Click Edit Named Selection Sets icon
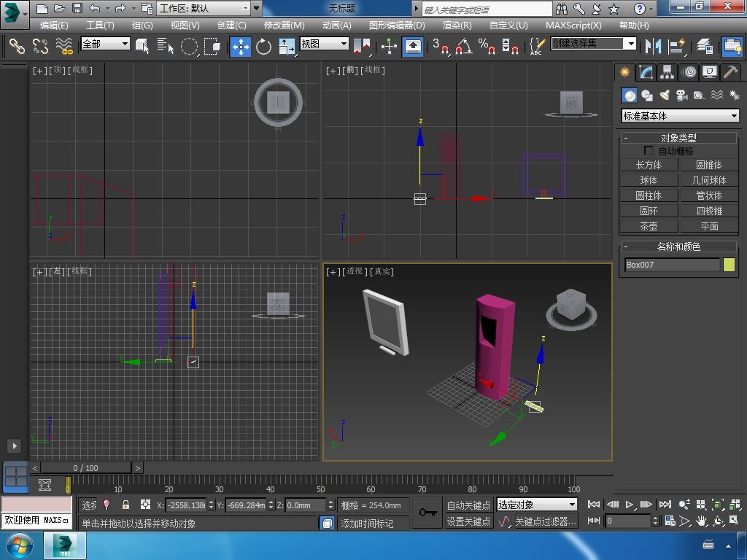Image resolution: width=747 pixels, height=560 pixels. tap(537, 46)
